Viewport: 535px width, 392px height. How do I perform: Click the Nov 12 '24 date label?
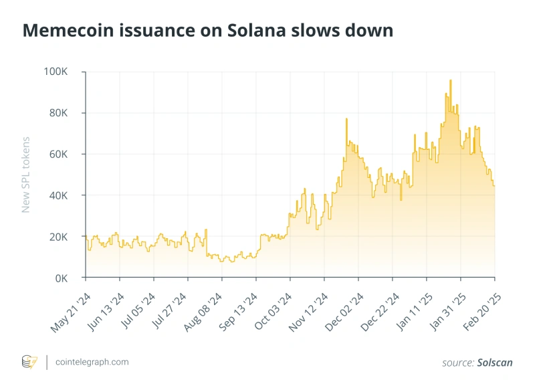click(308, 312)
